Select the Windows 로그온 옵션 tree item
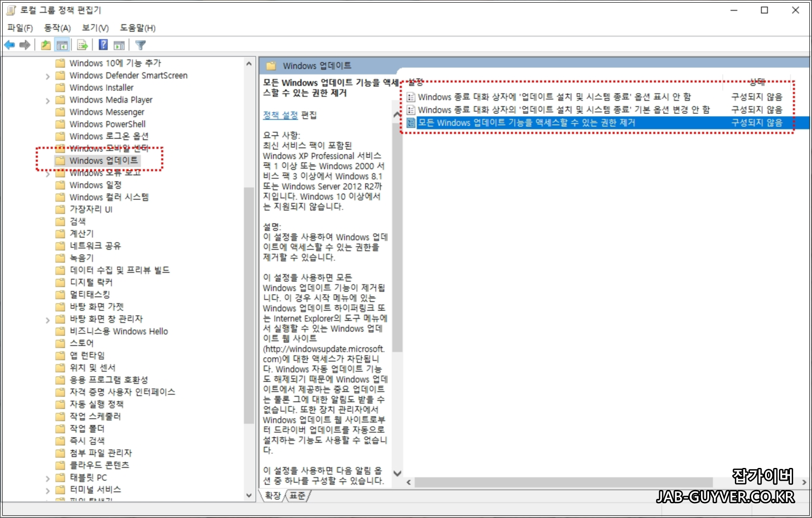 109,136
